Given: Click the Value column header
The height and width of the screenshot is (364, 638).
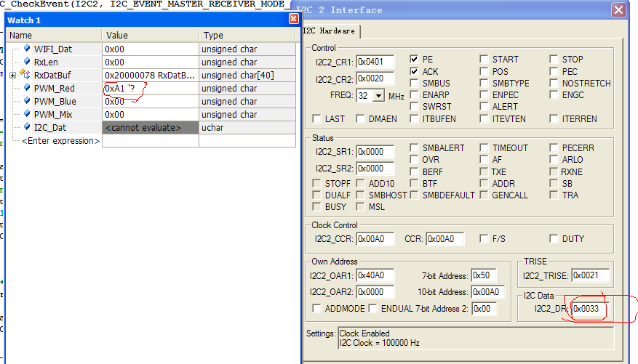Looking at the screenshot, I should [150, 36].
